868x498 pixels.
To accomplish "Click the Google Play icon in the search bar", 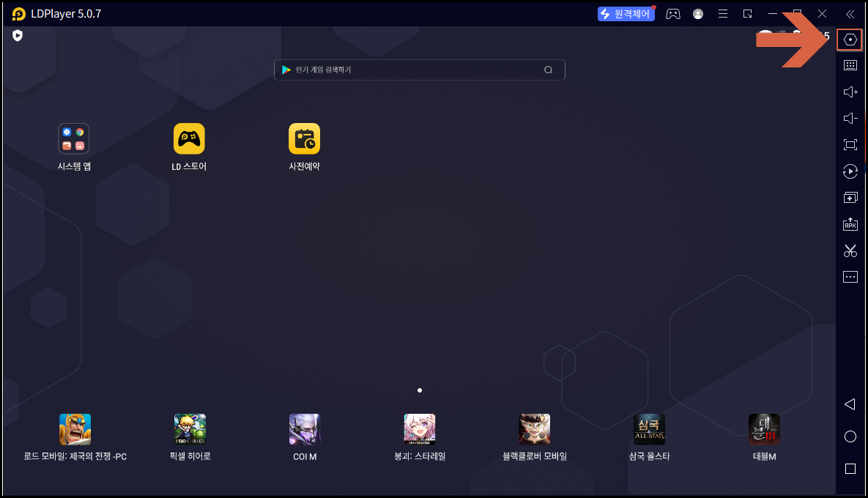I will click(x=286, y=70).
